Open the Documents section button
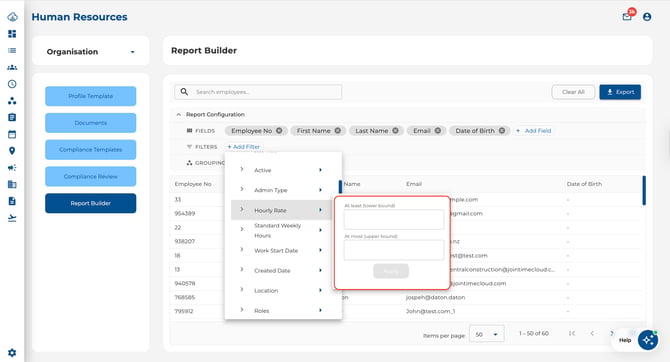670x362 pixels. 91,123
